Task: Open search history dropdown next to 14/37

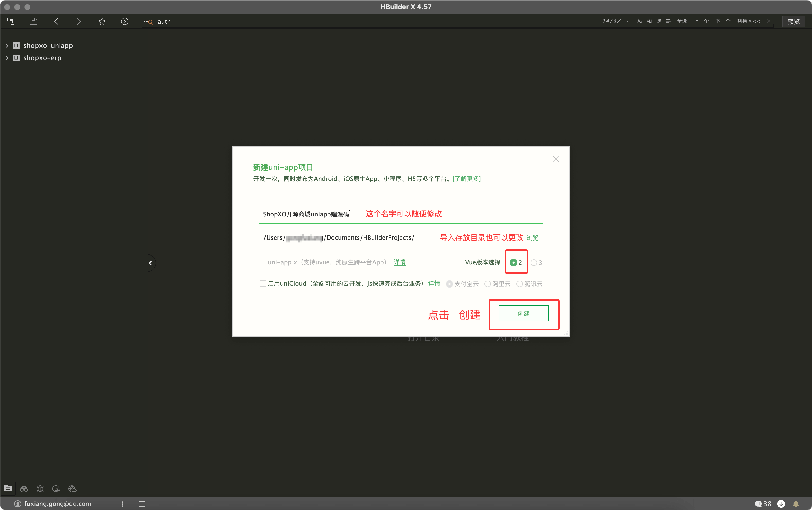Action: coord(628,21)
